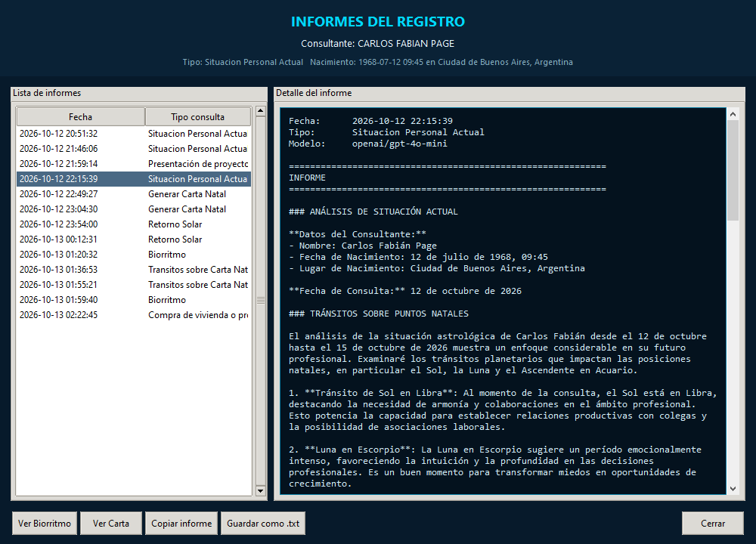Screen dimensions: 756x544
Task: Click the detail pane scroll-up arrow
Action: tap(733, 114)
